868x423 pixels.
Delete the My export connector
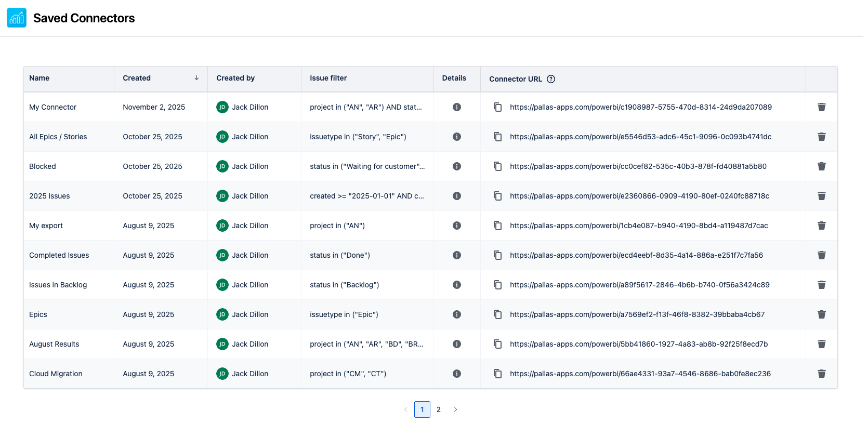822,226
